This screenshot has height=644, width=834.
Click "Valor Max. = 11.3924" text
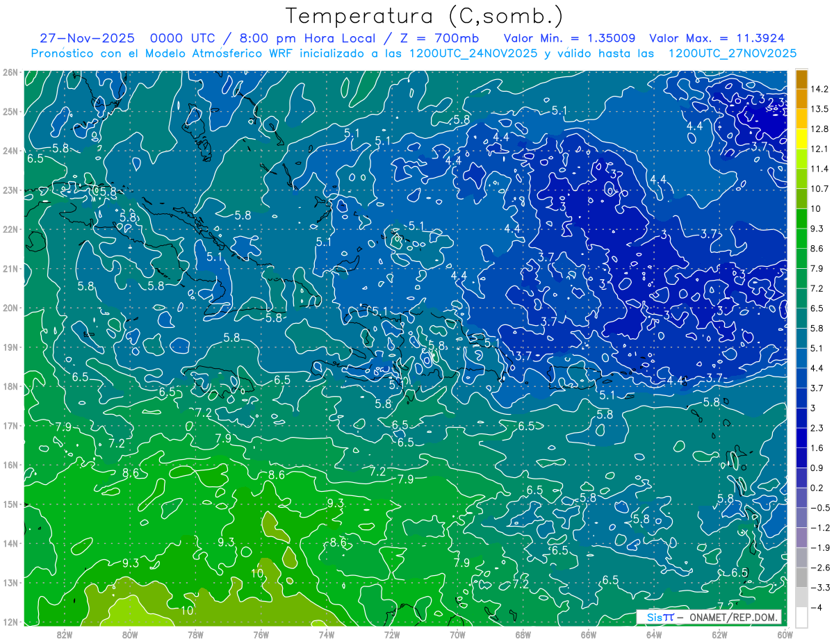pyautogui.click(x=717, y=38)
